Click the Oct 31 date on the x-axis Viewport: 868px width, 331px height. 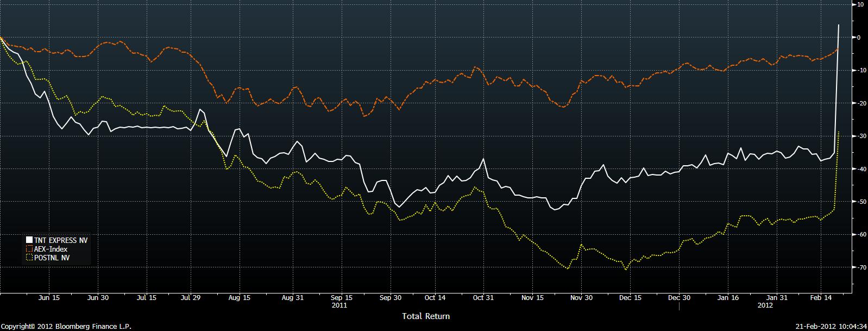[x=484, y=298]
